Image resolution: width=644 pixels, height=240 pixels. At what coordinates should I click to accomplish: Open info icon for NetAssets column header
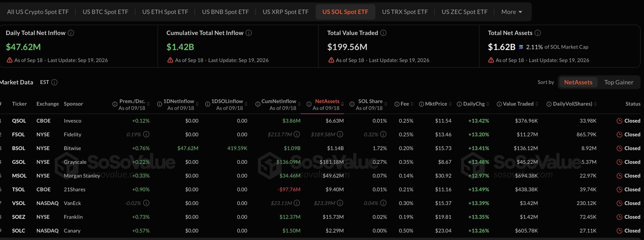(x=309, y=104)
